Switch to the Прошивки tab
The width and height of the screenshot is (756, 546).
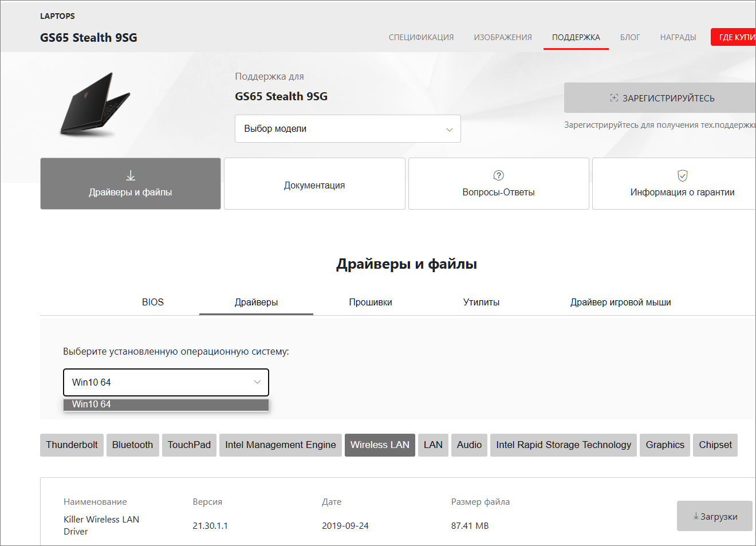(371, 302)
